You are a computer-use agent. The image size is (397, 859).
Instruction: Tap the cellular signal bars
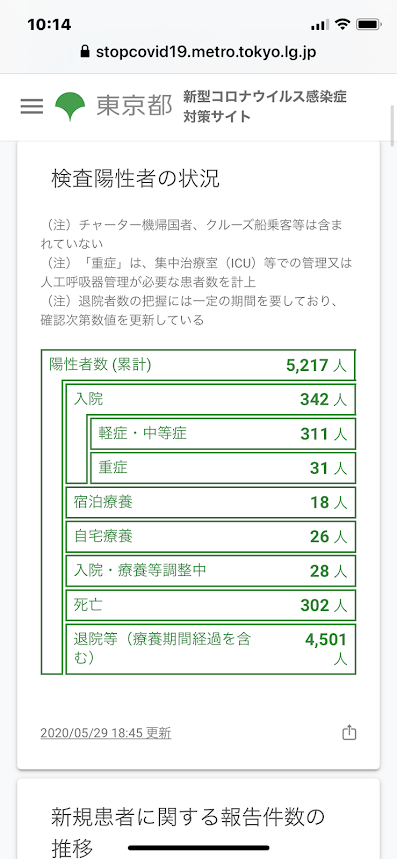pos(319,25)
